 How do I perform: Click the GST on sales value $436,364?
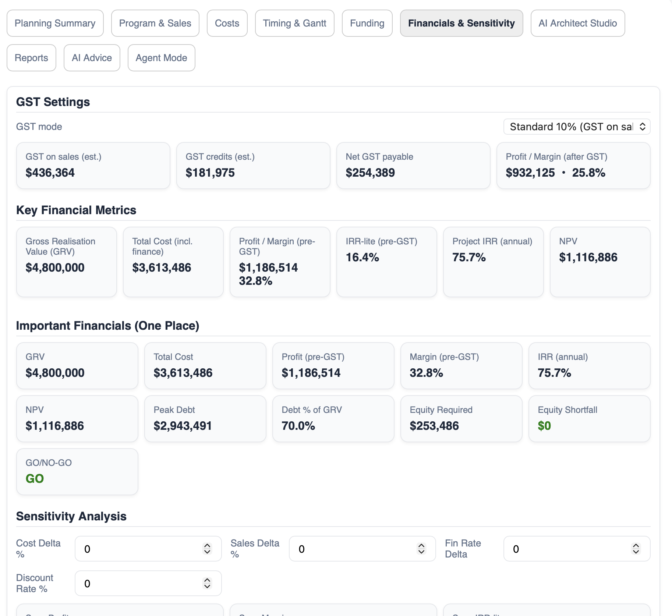coord(50,173)
